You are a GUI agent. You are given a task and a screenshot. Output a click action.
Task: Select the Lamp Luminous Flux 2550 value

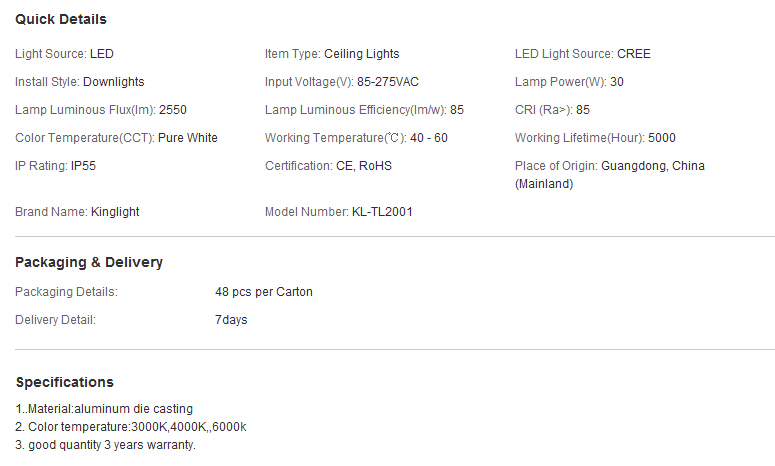[x=172, y=110]
